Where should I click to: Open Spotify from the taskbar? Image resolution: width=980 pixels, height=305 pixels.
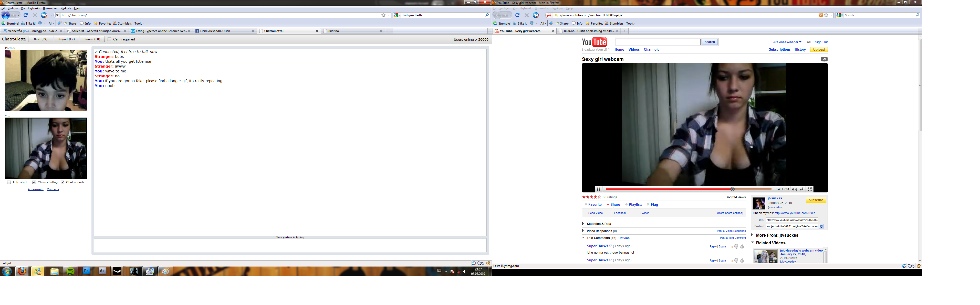pyautogui.click(x=70, y=271)
